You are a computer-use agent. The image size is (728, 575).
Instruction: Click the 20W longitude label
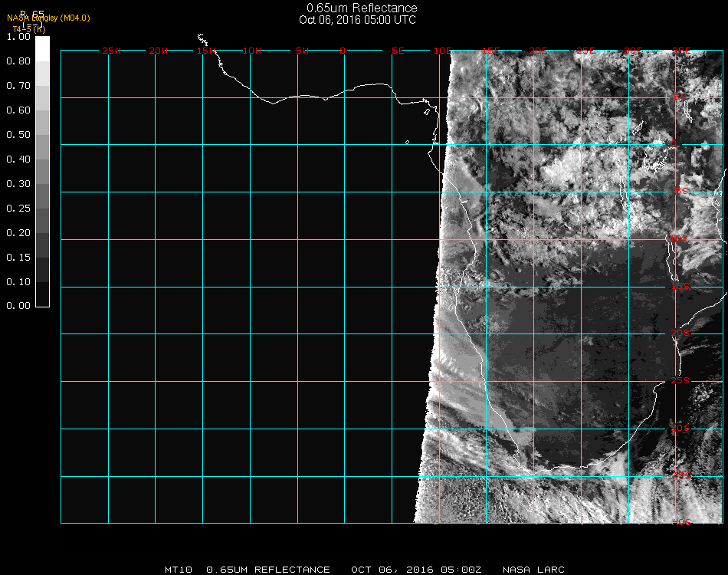[159, 51]
